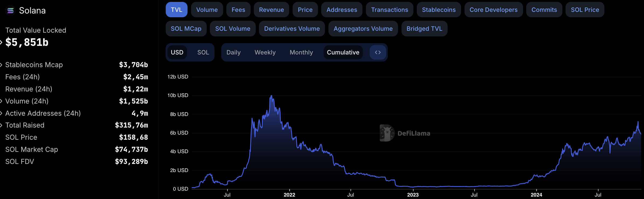Enable the SOL Volume chart metric

pos(233,29)
